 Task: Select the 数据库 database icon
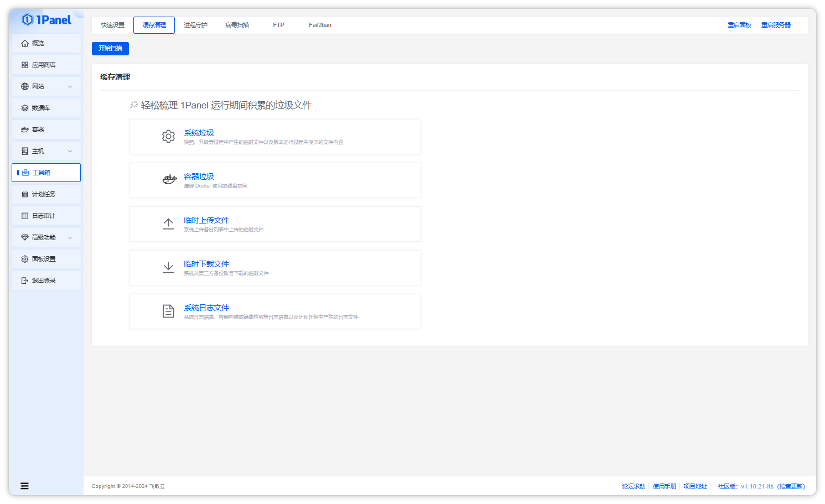click(25, 107)
